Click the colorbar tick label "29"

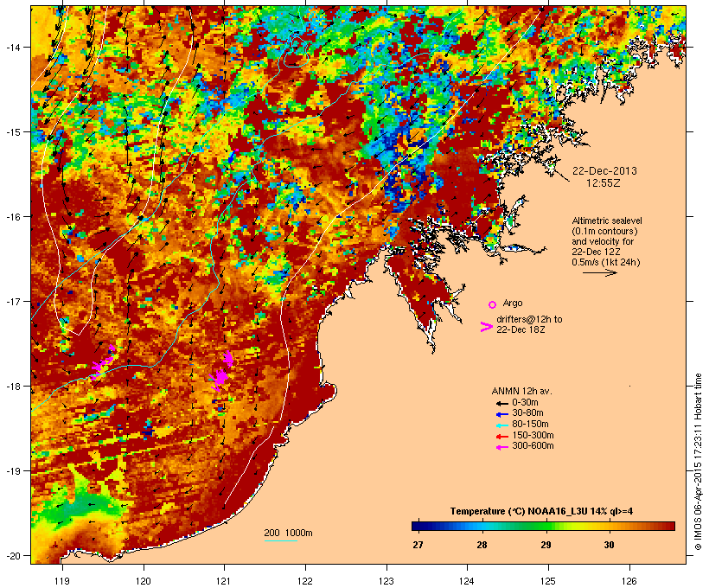coord(546,545)
